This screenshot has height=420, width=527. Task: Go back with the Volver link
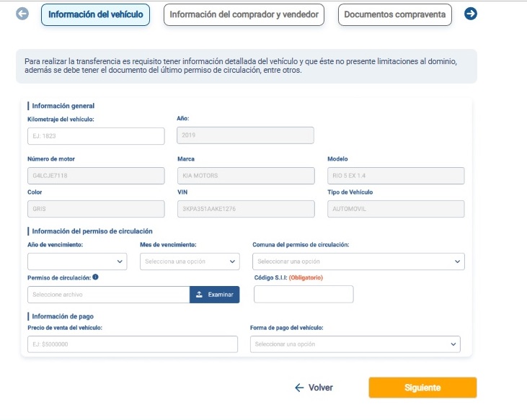pyautogui.click(x=314, y=388)
